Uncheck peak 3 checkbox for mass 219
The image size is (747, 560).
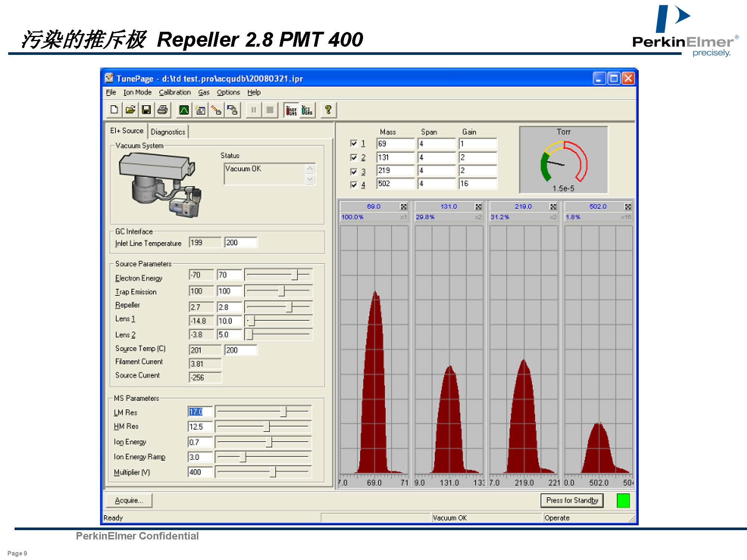353,171
